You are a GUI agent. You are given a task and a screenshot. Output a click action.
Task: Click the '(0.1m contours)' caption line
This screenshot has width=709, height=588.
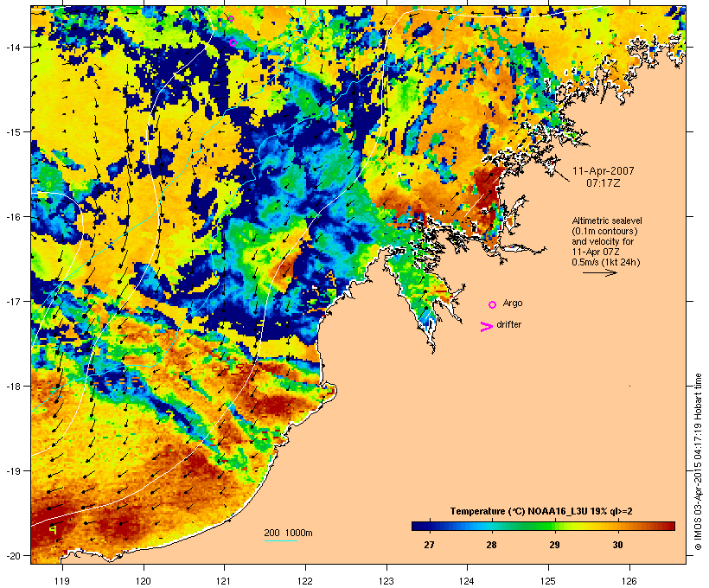tap(605, 231)
